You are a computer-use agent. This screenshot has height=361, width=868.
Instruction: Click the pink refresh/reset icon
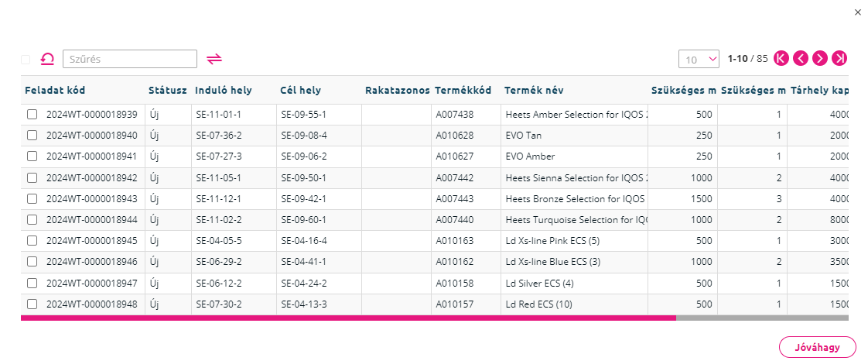pyautogui.click(x=47, y=59)
